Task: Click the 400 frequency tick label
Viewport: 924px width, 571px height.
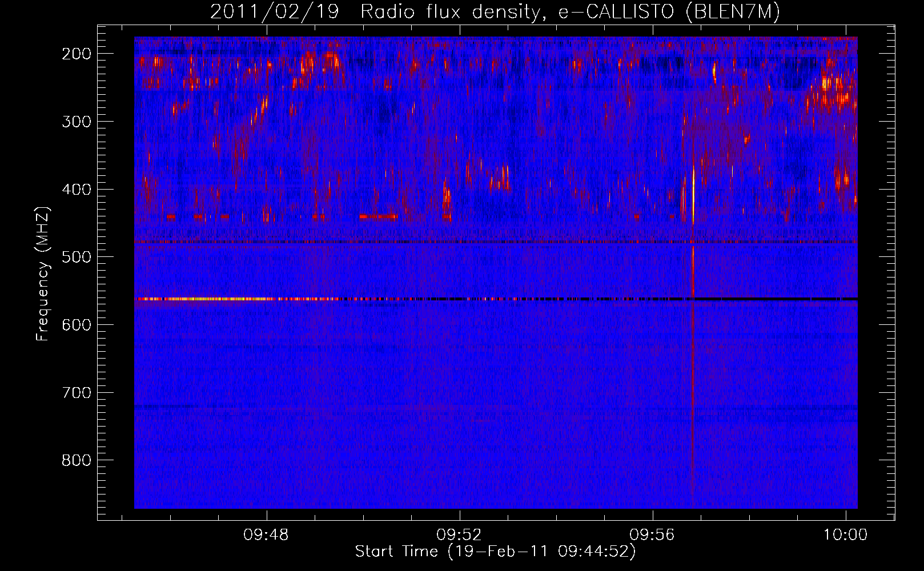Action: [77, 190]
